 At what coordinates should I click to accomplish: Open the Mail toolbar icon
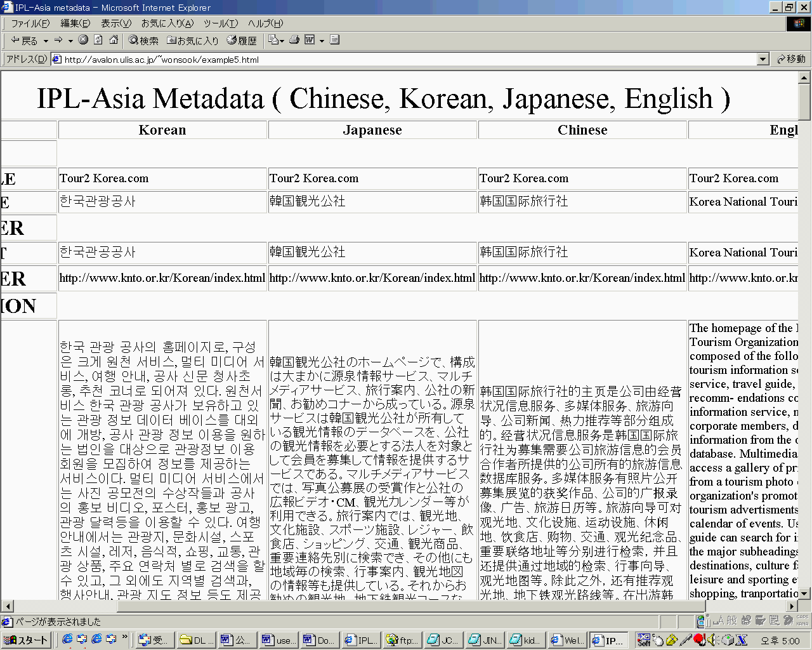click(273, 40)
